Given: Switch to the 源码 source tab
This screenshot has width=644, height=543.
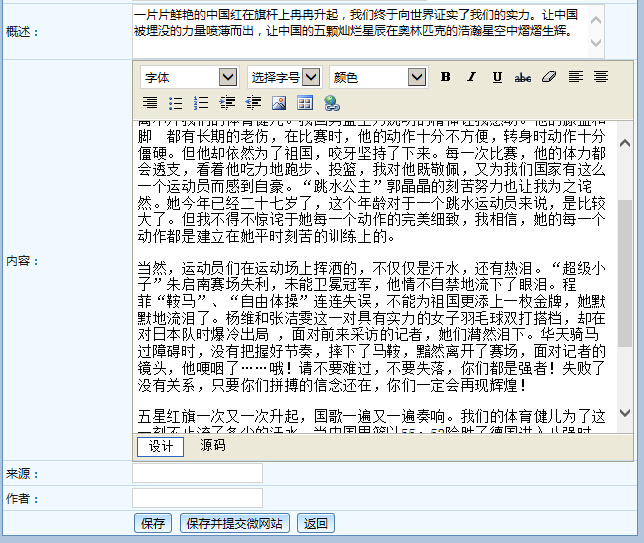Looking at the screenshot, I should coord(213,446).
